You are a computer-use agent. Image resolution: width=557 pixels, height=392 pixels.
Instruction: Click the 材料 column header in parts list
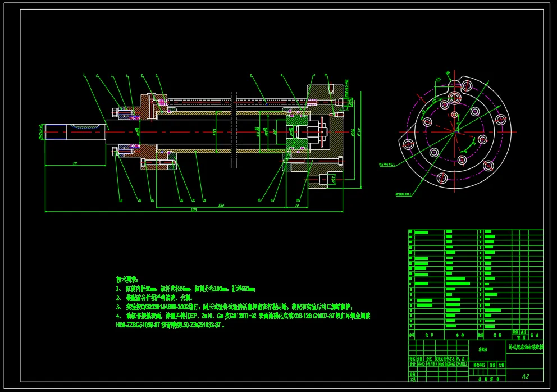pos(497,335)
